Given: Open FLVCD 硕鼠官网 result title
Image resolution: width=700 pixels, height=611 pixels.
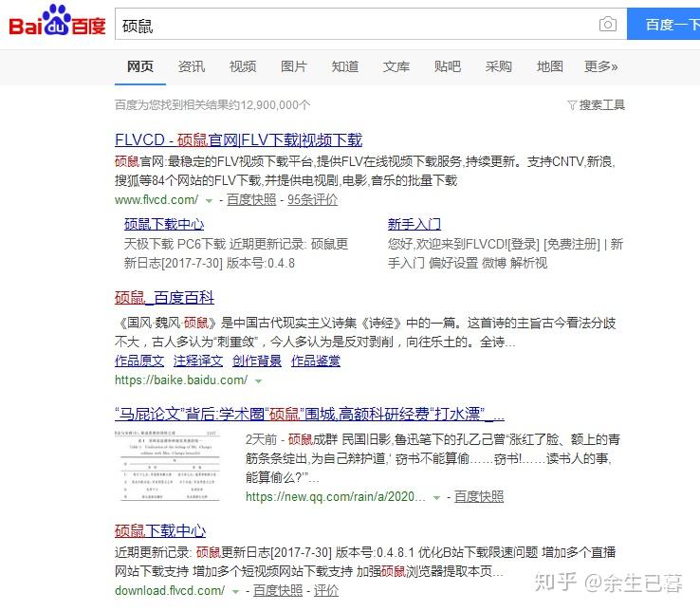Looking at the screenshot, I should click(x=238, y=140).
